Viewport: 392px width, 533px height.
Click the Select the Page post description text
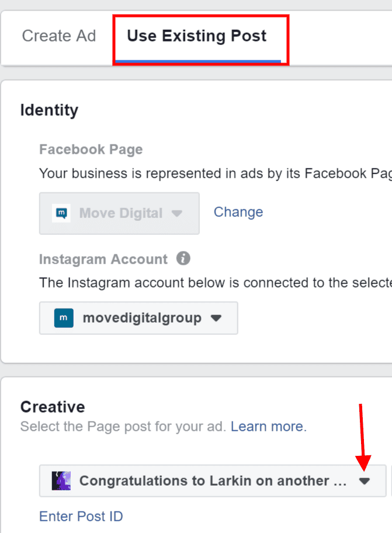(x=123, y=426)
